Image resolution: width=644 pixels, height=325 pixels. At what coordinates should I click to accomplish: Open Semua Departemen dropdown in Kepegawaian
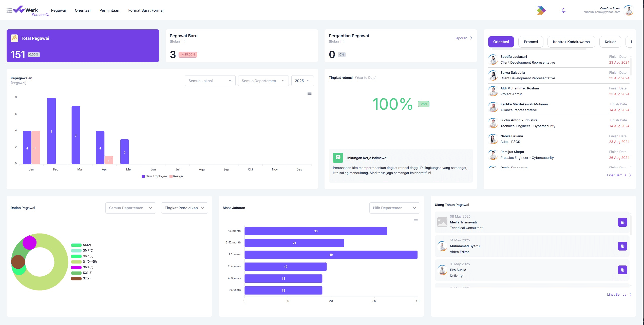(263, 81)
